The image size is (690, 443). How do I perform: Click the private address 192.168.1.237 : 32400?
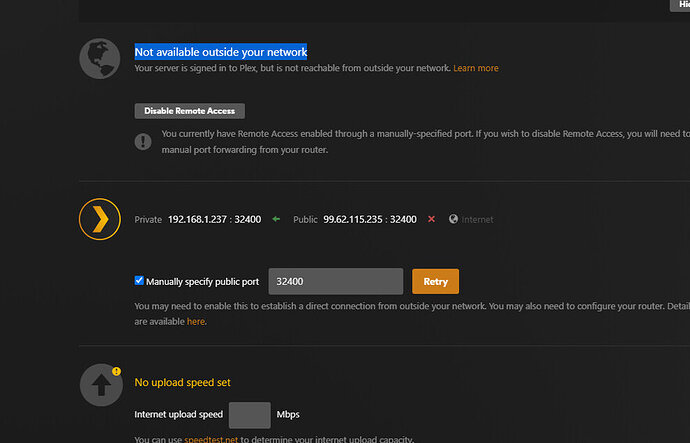click(215, 220)
